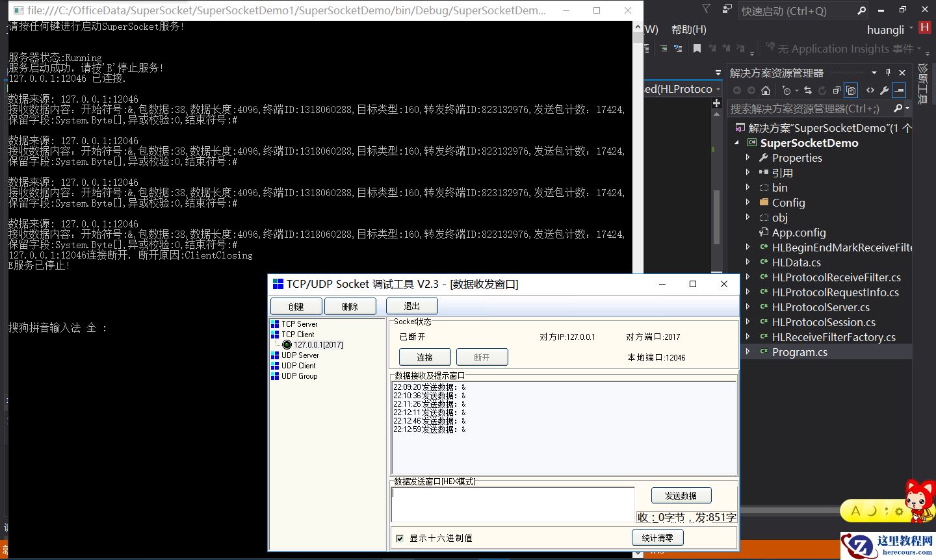This screenshot has height=560, width=936.
Task: Click the 连接 (Connect) button
Action: [425, 357]
